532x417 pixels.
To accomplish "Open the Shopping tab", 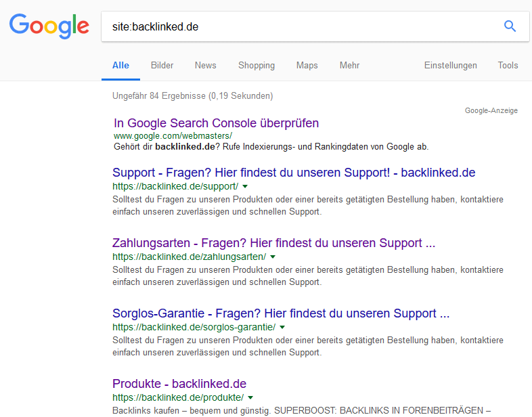I will (x=257, y=66).
